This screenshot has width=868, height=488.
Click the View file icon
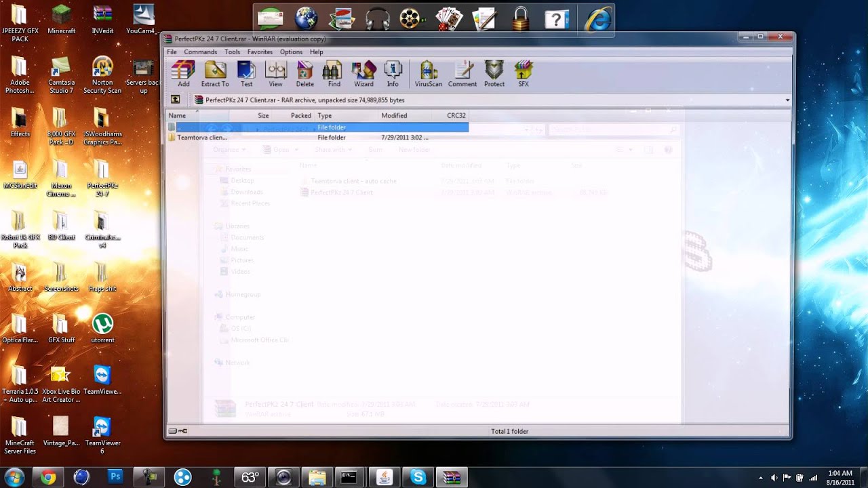275,74
